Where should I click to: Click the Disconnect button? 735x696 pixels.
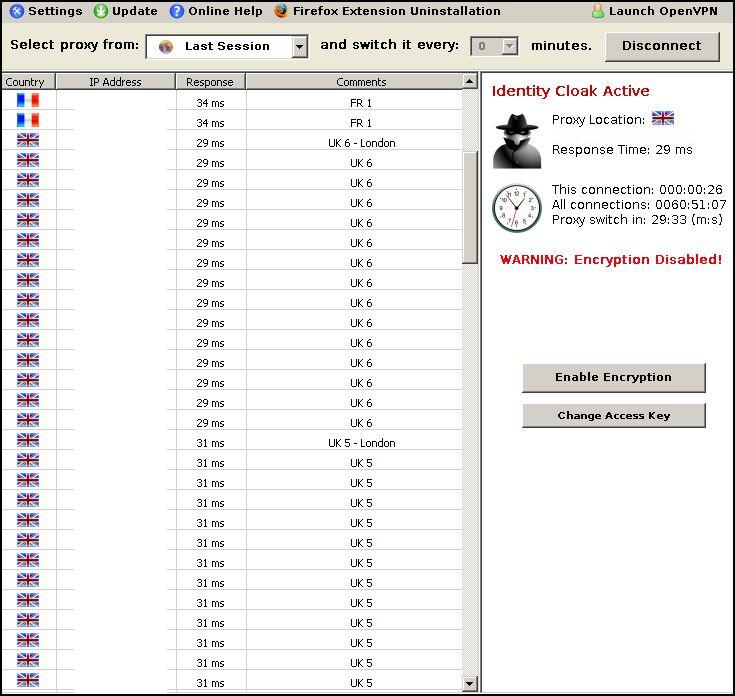pos(662,46)
